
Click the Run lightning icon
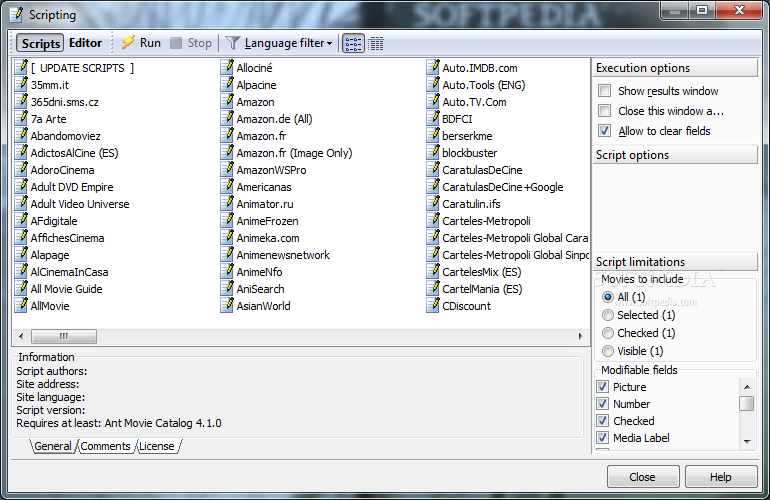pyautogui.click(x=128, y=43)
